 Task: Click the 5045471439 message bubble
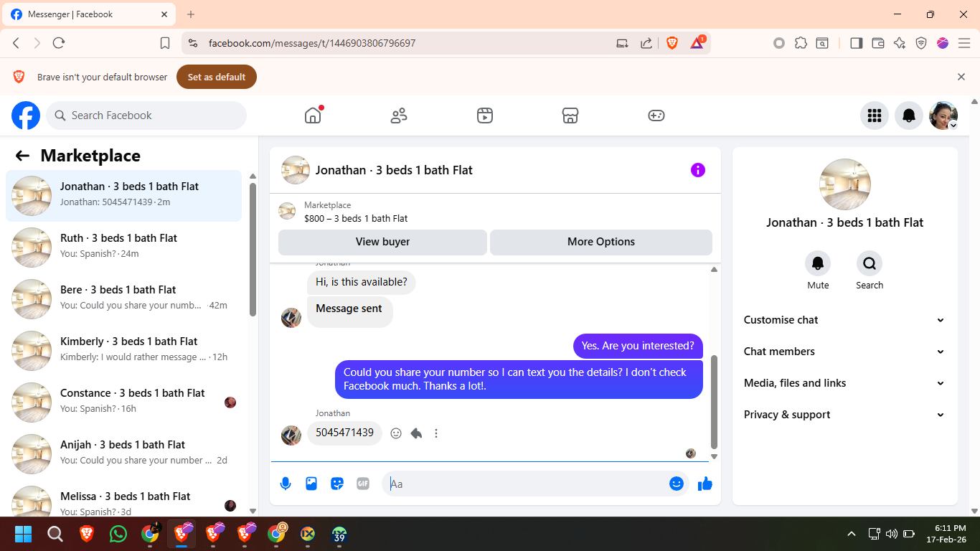(344, 433)
